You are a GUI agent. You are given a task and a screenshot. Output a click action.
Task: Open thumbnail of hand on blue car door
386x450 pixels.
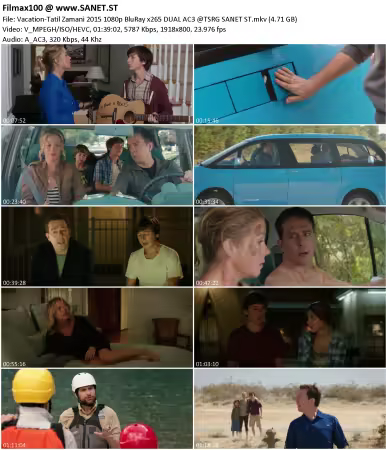(290, 84)
